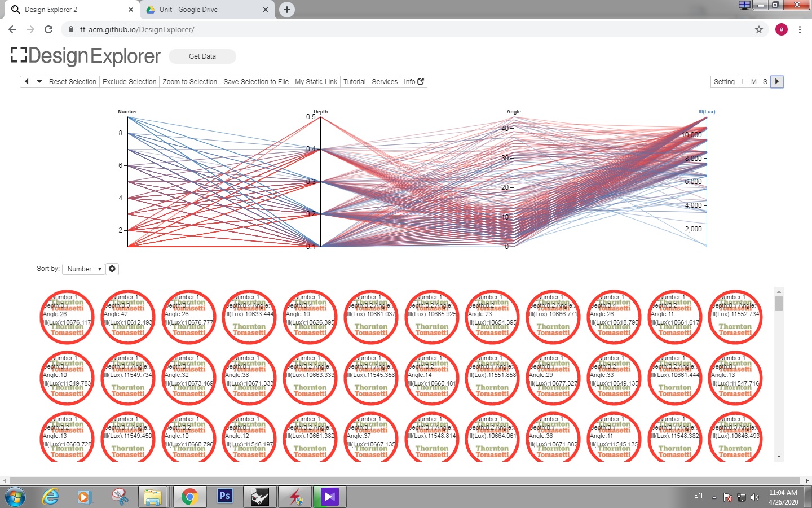This screenshot has height=508, width=812.
Task: Open My Static Link
Action: [316, 82]
